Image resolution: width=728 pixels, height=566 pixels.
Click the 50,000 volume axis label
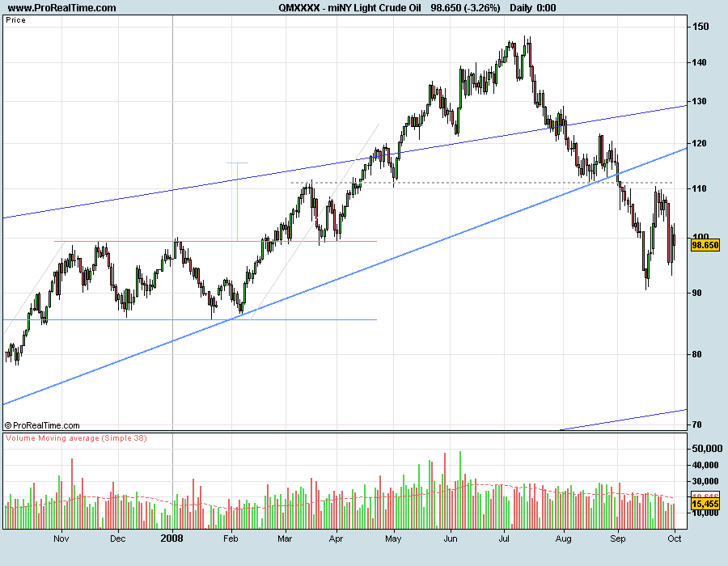pos(707,449)
